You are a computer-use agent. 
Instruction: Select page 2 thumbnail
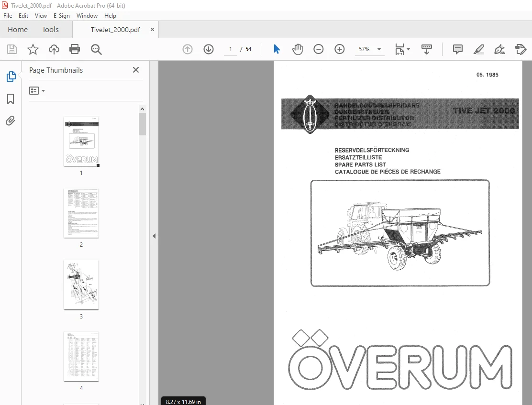click(x=81, y=213)
